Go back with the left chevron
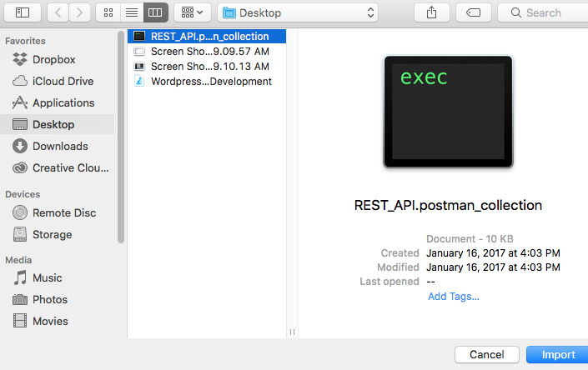Screen dimensions: 588x370 click(x=58, y=12)
